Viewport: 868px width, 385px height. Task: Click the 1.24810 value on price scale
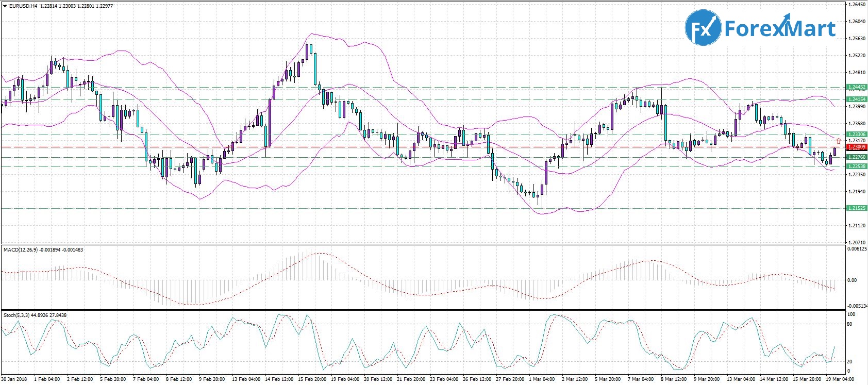(857, 73)
